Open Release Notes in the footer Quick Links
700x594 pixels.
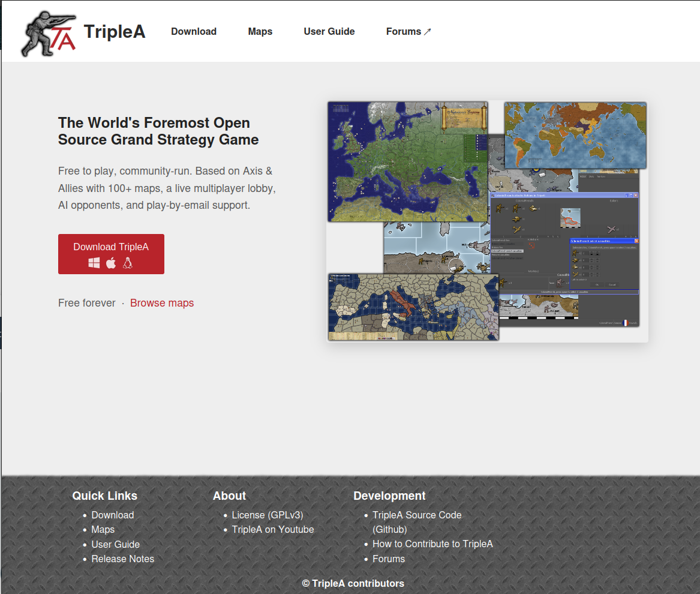123,559
